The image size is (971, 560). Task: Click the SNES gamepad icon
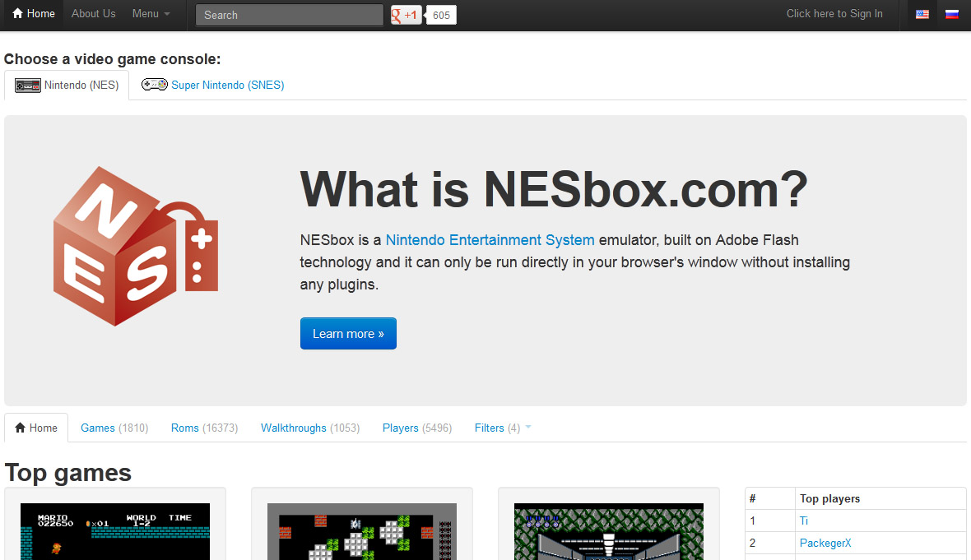click(x=154, y=85)
